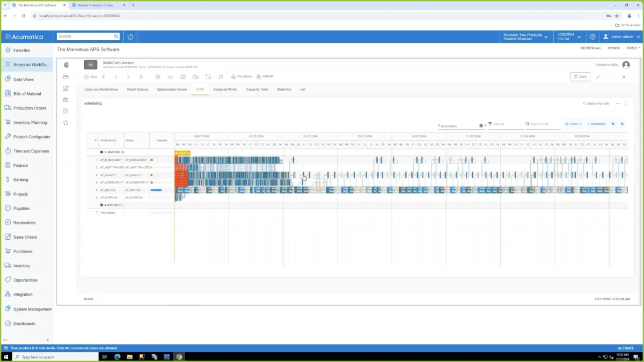Viewport: 644px width, 362px height.
Task: Click the printer icon in APS toolbar
Action: tap(158, 77)
